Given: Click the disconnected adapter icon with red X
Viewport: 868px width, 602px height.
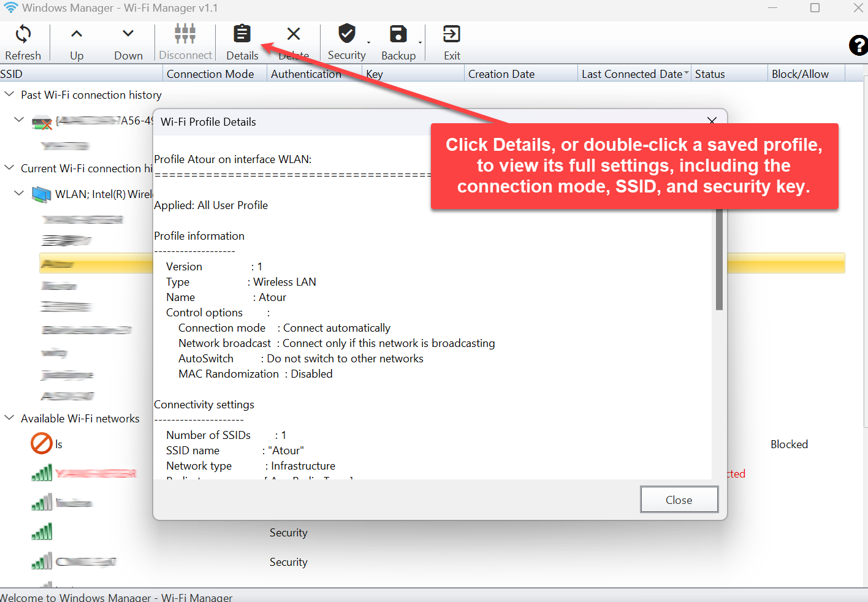Looking at the screenshot, I should (42, 122).
